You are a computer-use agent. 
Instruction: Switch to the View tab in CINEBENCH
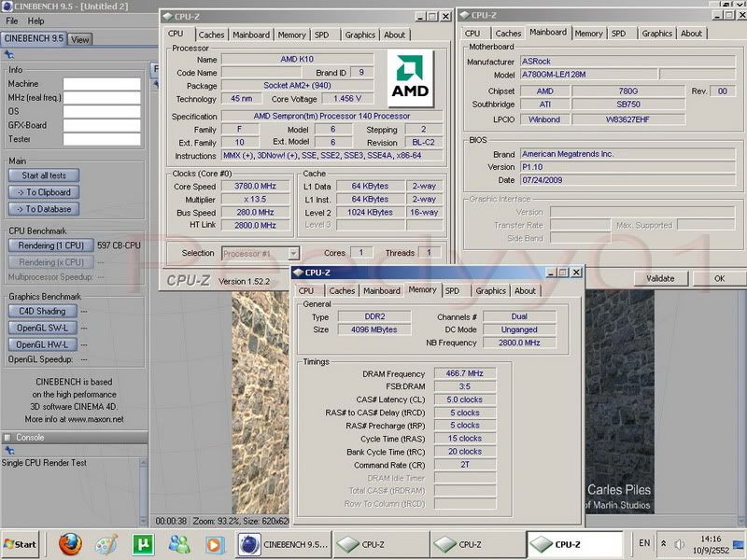(x=79, y=39)
